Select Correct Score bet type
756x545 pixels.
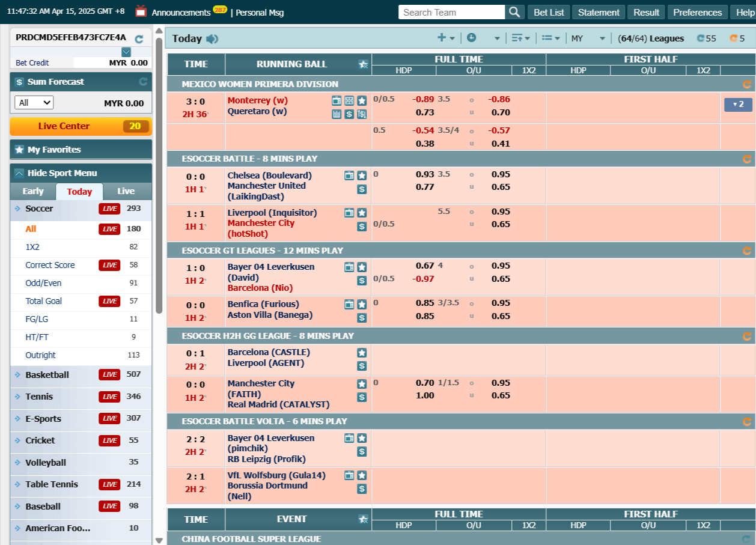click(50, 265)
